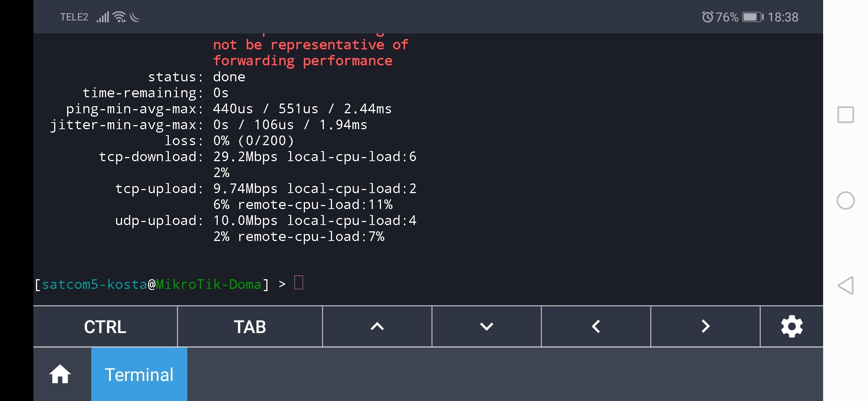Tap the alarm clock status icon
Viewport: 868px width, 401px height.
coord(707,17)
